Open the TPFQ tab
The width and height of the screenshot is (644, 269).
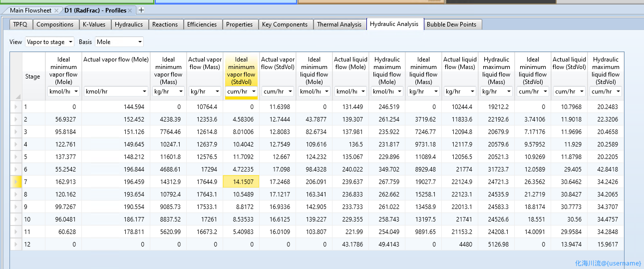(20, 24)
